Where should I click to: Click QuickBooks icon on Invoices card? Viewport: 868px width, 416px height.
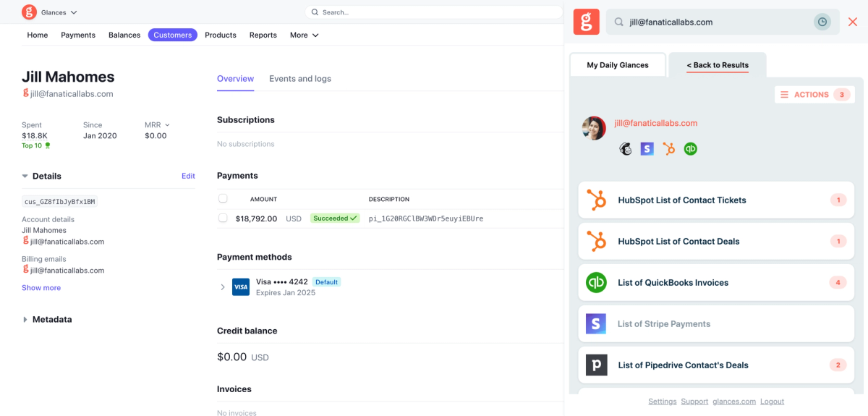pyautogui.click(x=596, y=283)
